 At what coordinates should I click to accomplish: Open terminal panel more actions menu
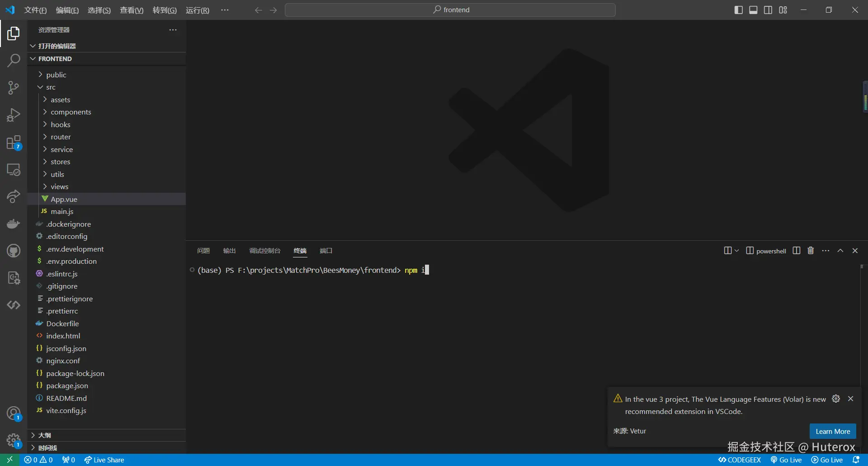click(826, 251)
